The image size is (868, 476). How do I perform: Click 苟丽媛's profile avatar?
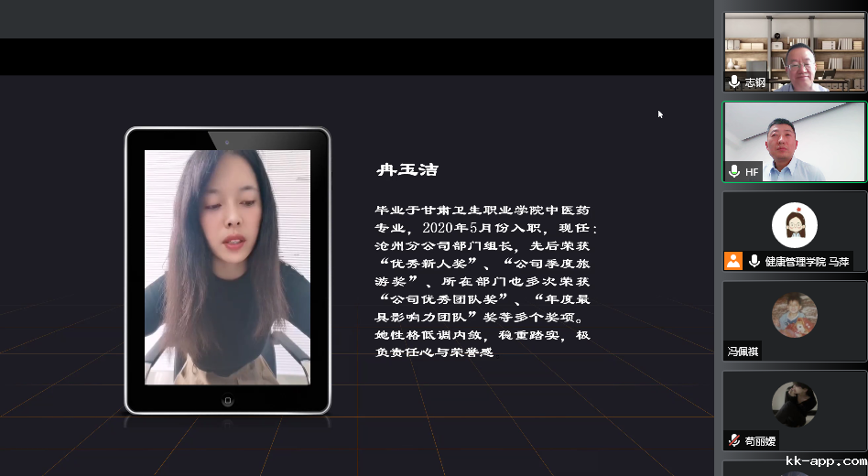(795, 405)
